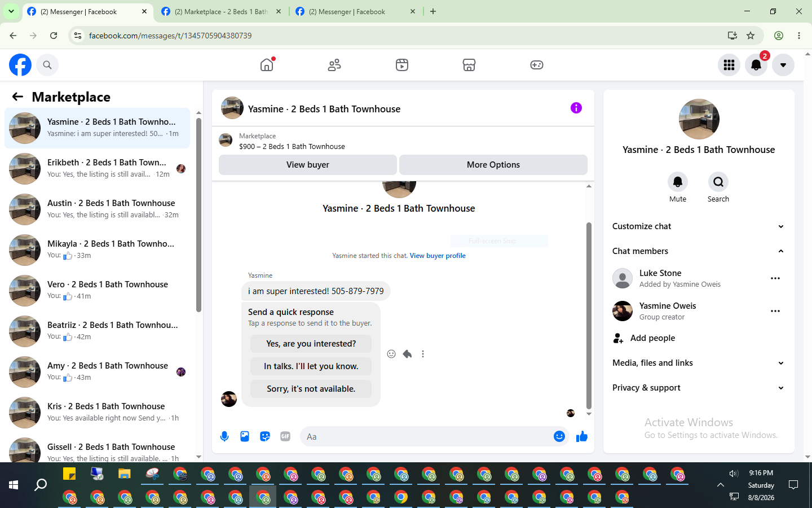Click More Options button
812x508 pixels.
pos(493,165)
